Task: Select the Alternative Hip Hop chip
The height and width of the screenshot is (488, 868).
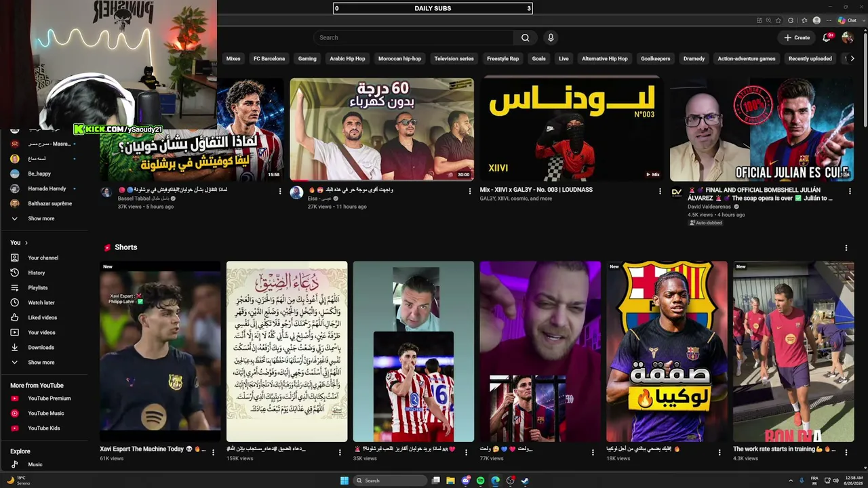Action: point(604,59)
